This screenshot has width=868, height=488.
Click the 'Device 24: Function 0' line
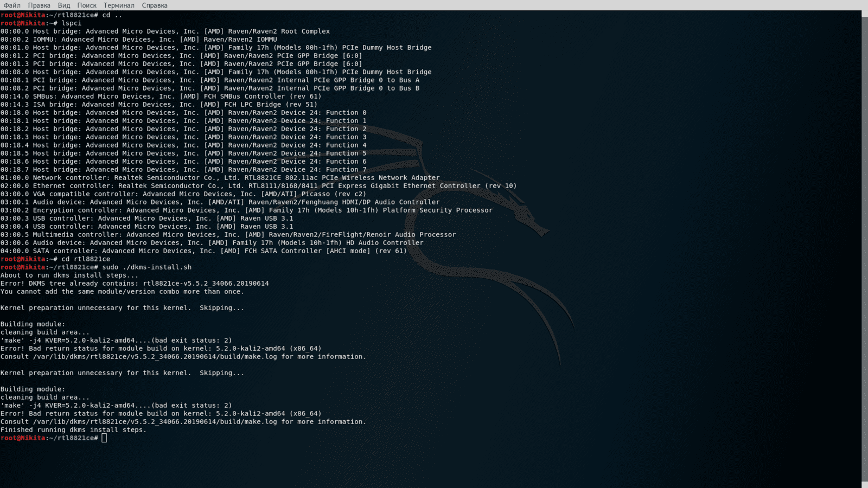[183, 113]
